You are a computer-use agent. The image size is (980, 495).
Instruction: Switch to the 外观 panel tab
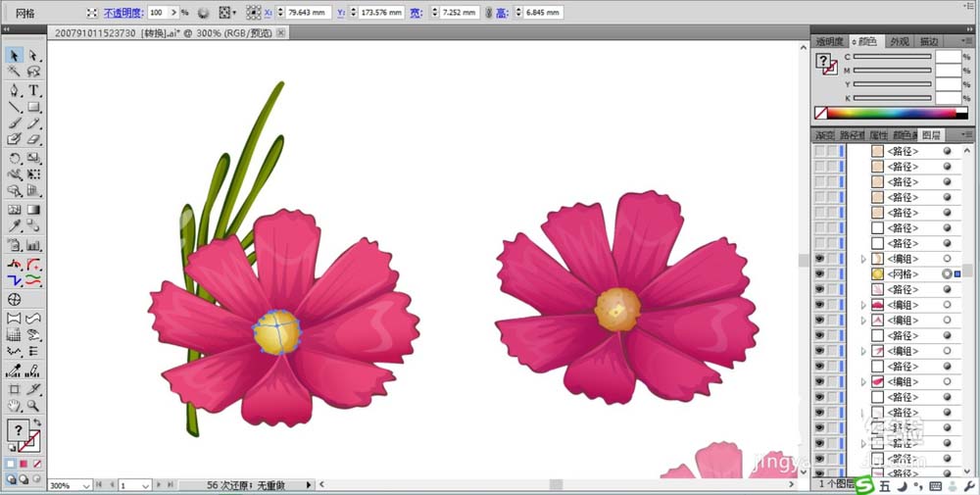[x=900, y=42]
